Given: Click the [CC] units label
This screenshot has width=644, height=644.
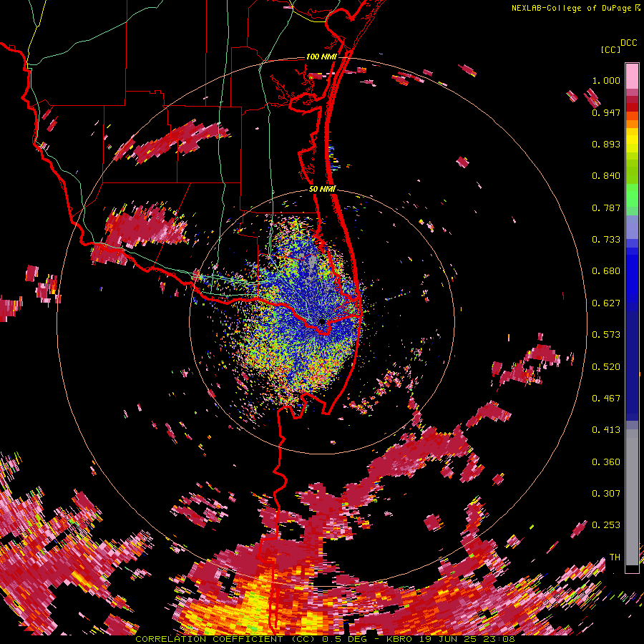Looking at the screenshot, I should point(610,49).
